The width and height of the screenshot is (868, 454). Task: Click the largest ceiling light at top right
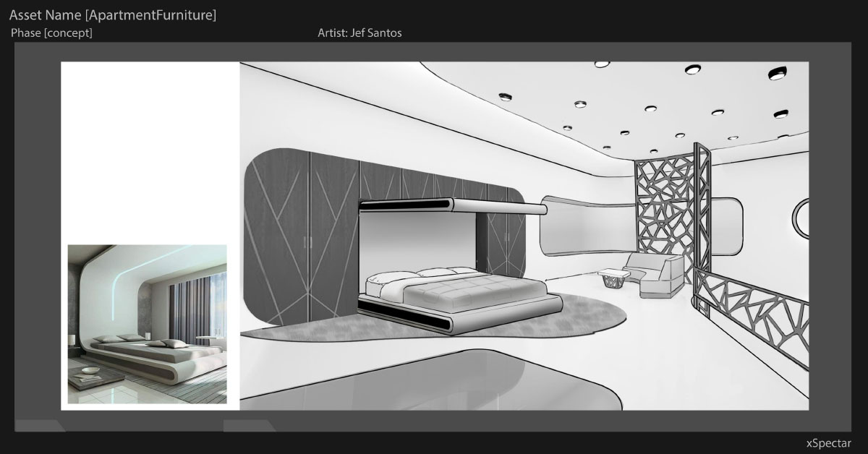click(x=777, y=73)
